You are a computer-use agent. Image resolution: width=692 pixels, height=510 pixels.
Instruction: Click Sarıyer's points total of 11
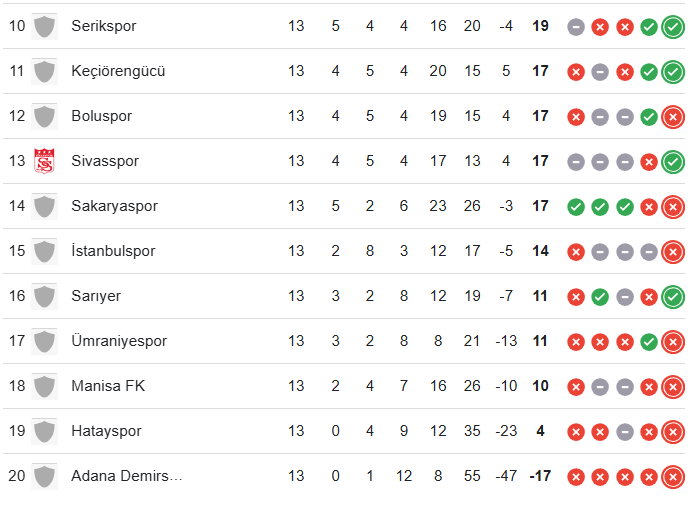[x=540, y=296]
